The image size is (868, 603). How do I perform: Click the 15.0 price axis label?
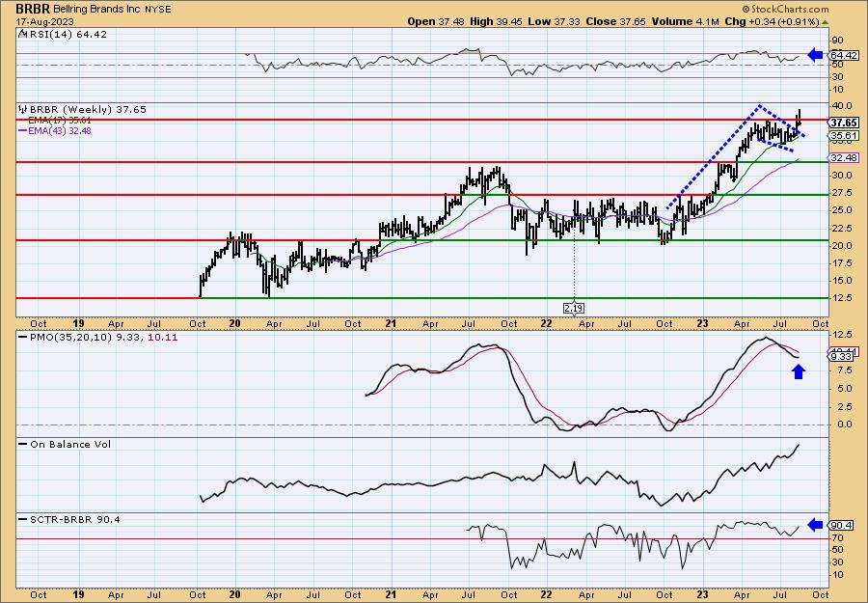coord(841,281)
